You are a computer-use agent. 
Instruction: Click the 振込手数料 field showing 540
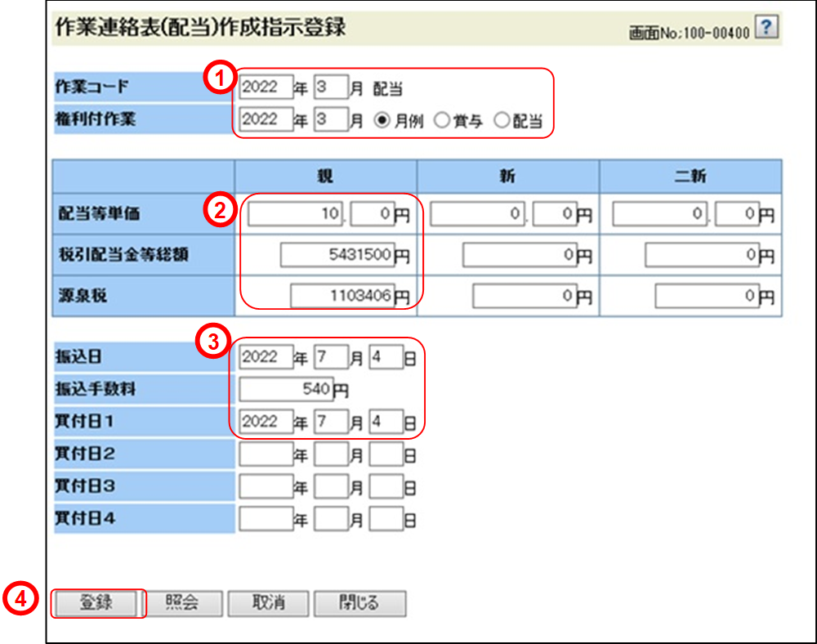(286, 388)
